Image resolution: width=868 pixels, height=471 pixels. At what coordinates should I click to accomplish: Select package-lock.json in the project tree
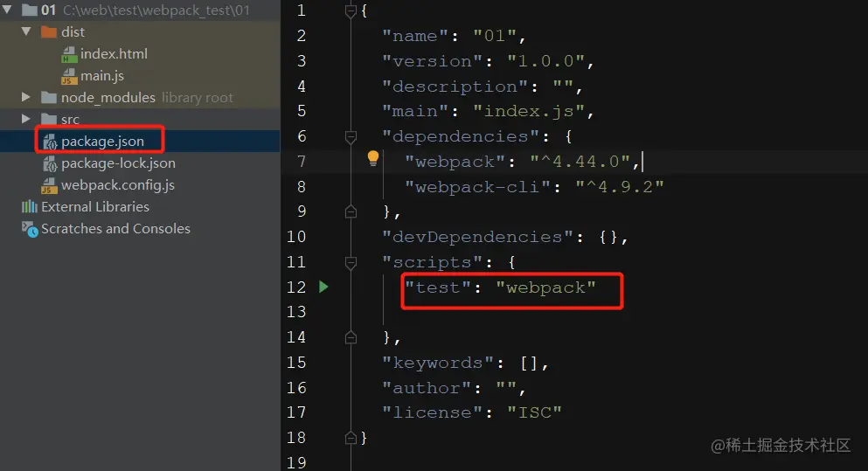click(118, 163)
